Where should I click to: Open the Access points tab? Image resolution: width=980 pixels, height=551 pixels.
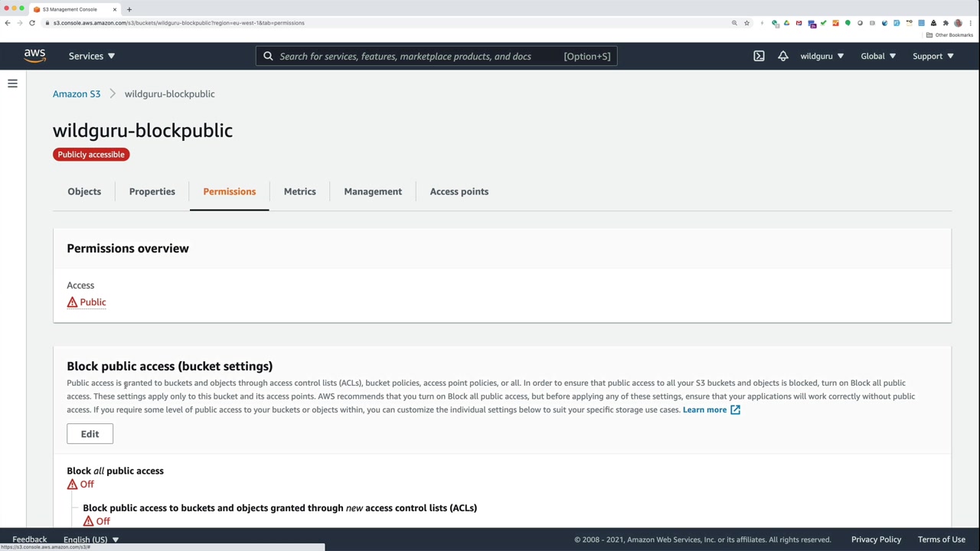[x=459, y=191]
